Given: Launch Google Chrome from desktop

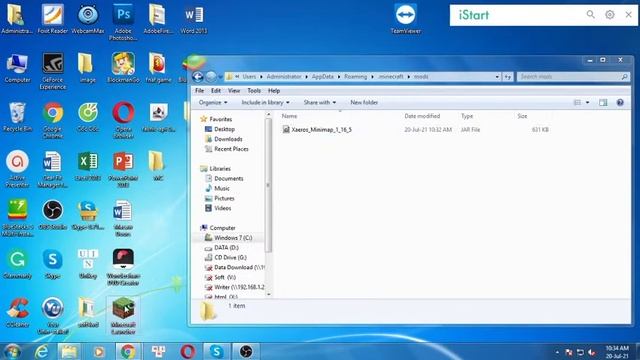Looking at the screenshot, I should (x=53, y=120).
